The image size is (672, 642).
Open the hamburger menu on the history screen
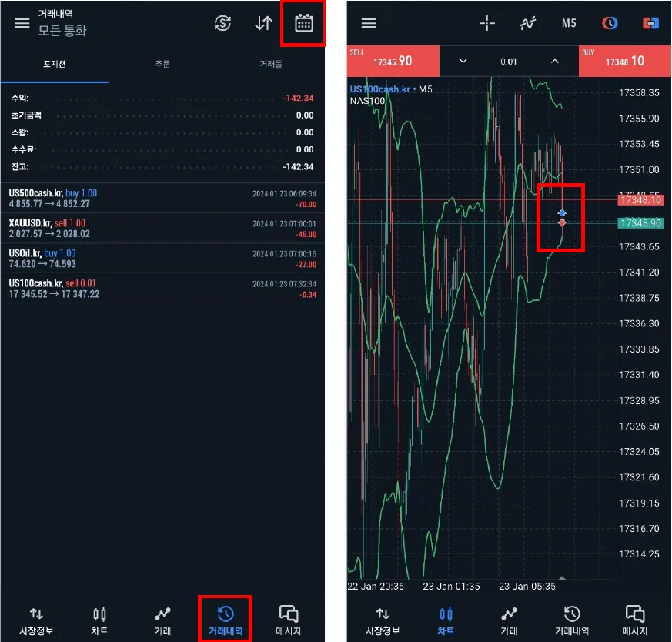pos(22,23)
